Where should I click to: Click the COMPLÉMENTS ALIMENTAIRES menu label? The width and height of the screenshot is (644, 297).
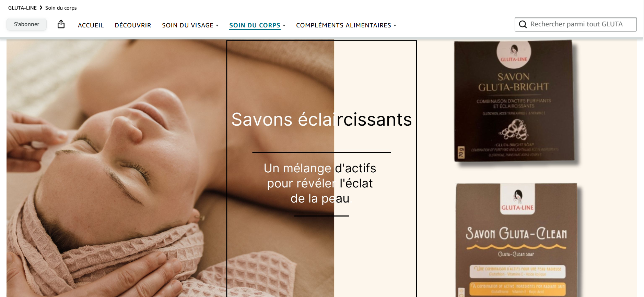(x=343, y=25)
